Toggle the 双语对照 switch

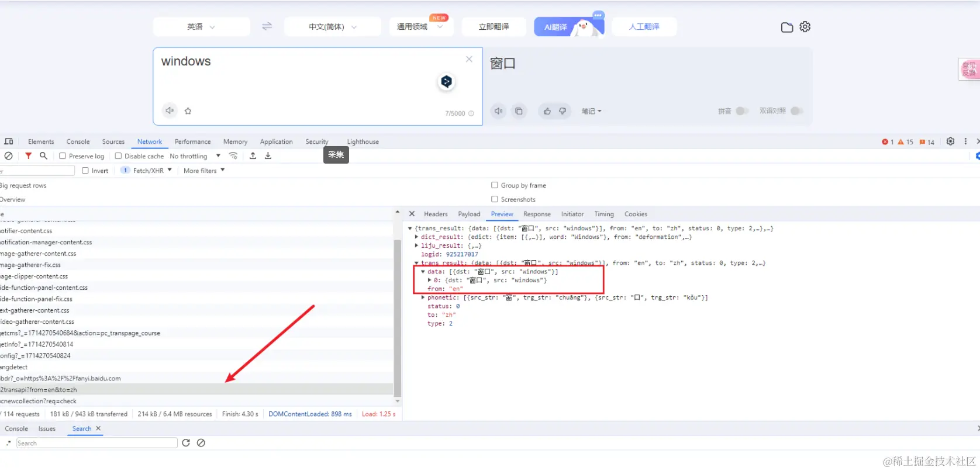click(x=797, y=111)
